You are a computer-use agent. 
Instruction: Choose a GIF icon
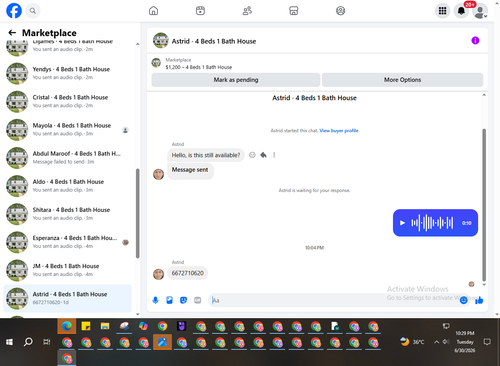click(x=198, y=300)
